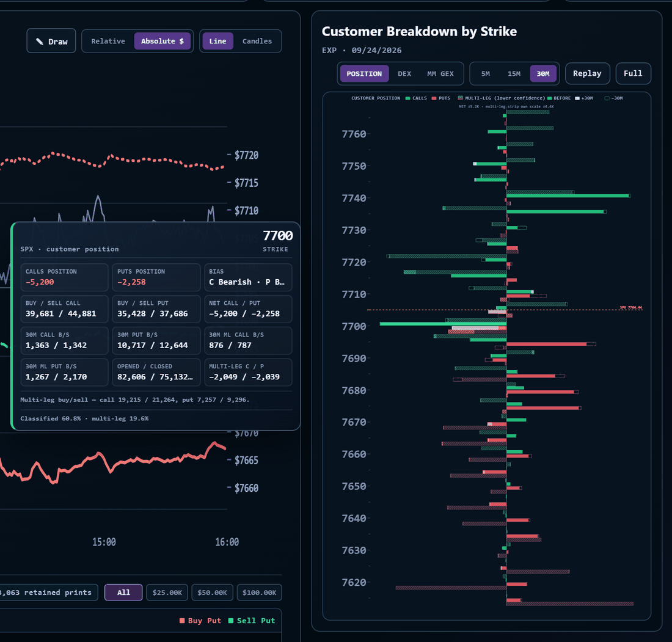This screenshot has width=672, height=642.
Task: Click the 7740 strike label on the axis
Action: coord(354,198)
